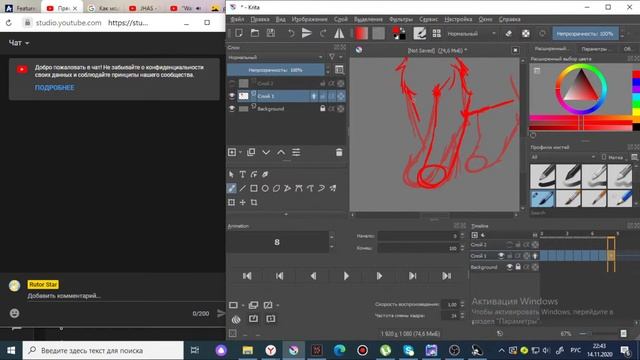Select the Move tool
Screen dimensions: 640x360
tap(242, 202)
